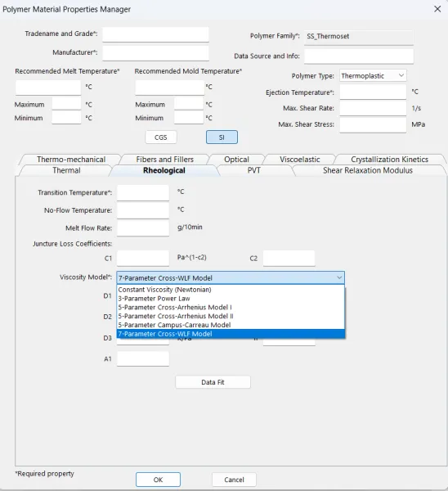This screenshot has height=491, width=448.
Task: Open the Polymer Type dropdown
Action: coord(373,76)
